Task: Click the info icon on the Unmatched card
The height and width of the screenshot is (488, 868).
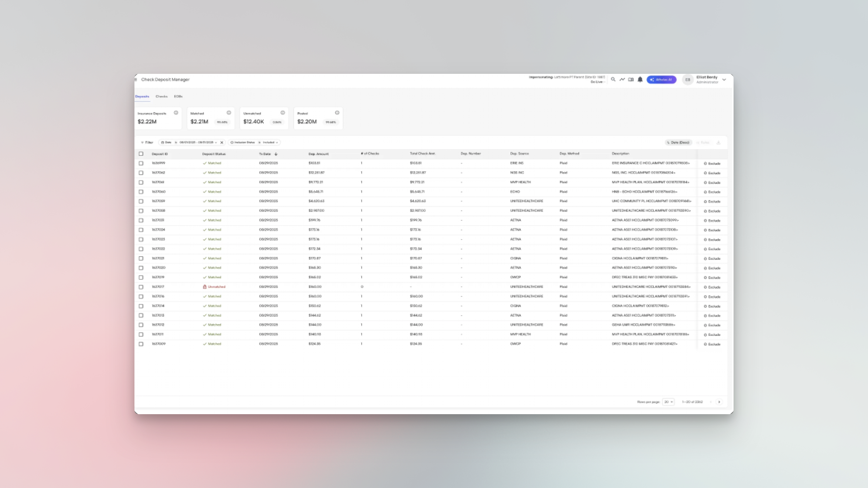Action: [283, 113]
